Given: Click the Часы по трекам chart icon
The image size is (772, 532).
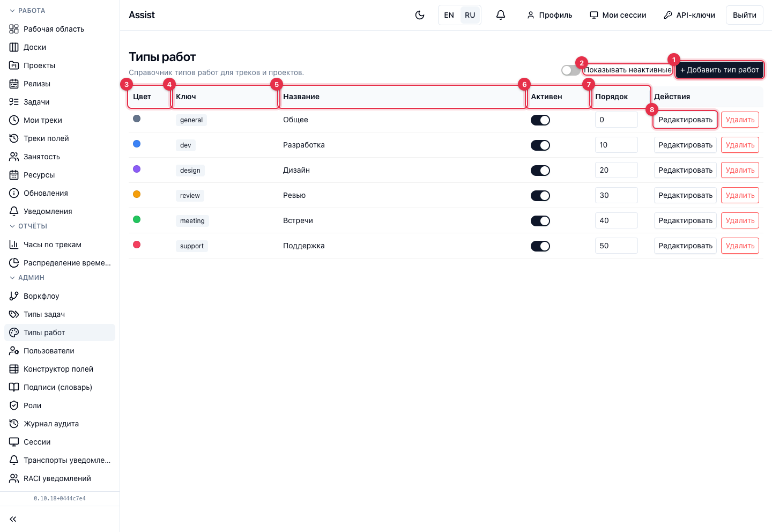Looking at the screenshot, I should point(14,245).
